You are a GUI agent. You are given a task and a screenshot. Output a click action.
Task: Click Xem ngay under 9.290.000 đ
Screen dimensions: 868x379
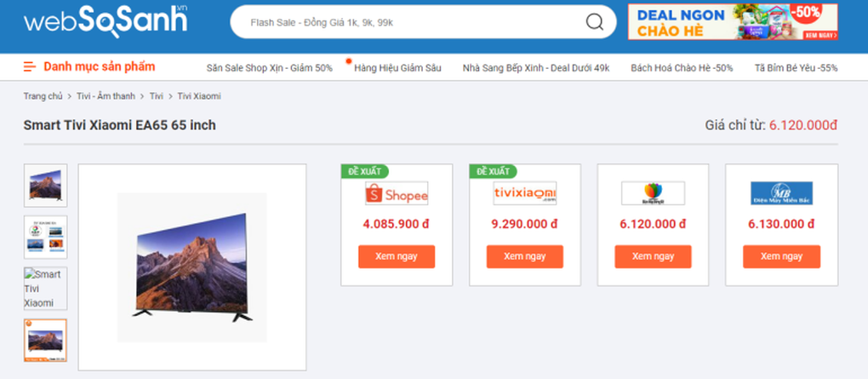click(525, 256)
